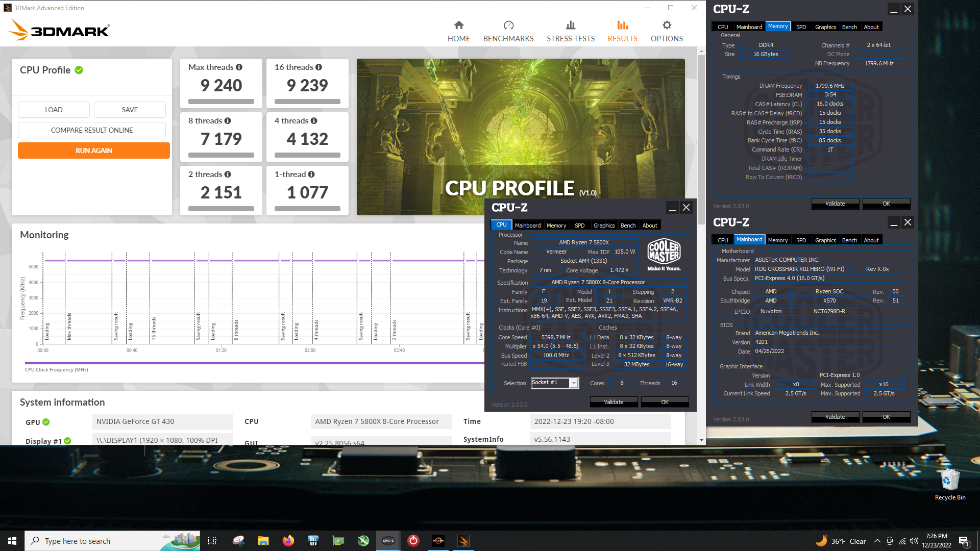980x551 pixels.
Task: Click the scroll-down arrow in 3DMark
Action: point(701,440)
